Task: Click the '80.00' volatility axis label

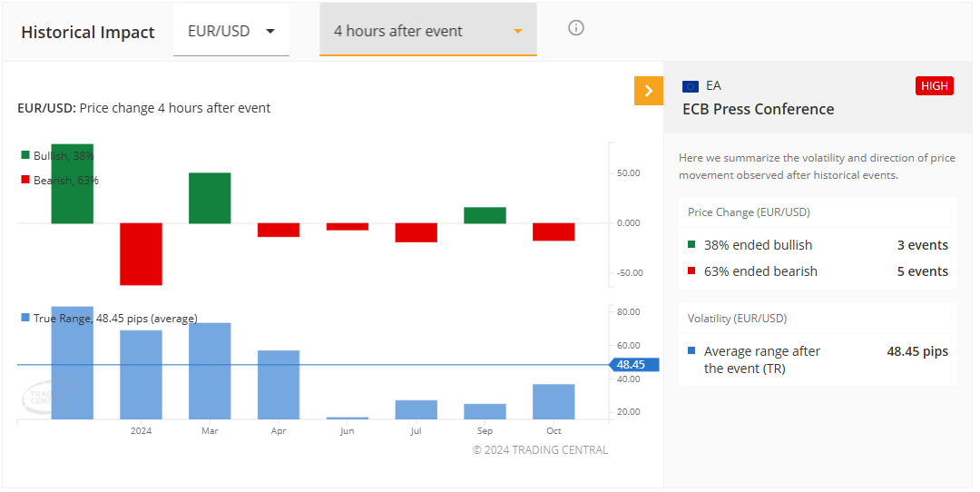Action: tap(628, 312)
